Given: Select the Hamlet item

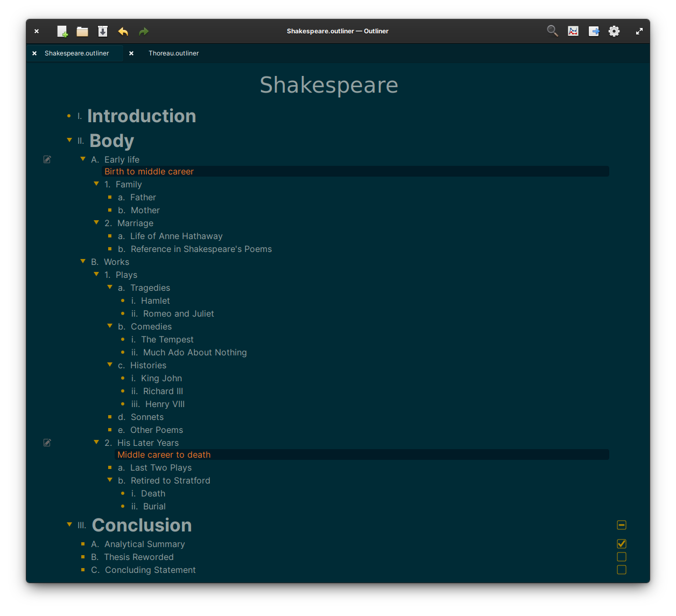Looking at the screenshot, I should pyautogui.click(x=156, y=301).
